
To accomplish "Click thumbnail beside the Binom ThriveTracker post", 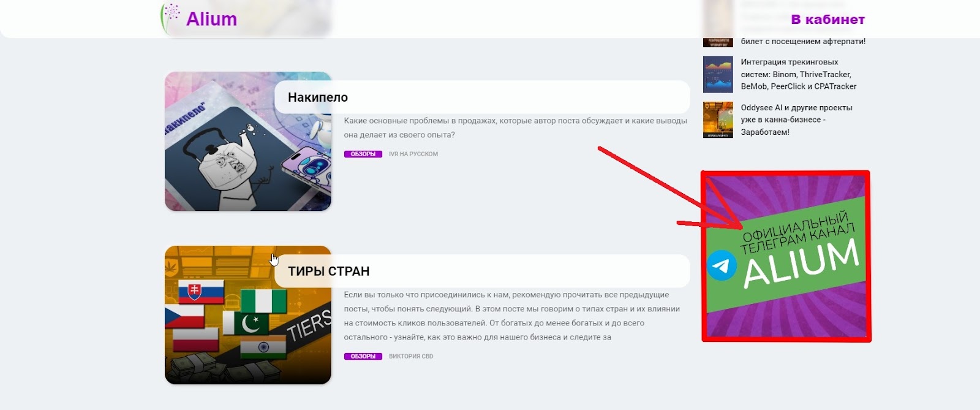I will 718,74.
